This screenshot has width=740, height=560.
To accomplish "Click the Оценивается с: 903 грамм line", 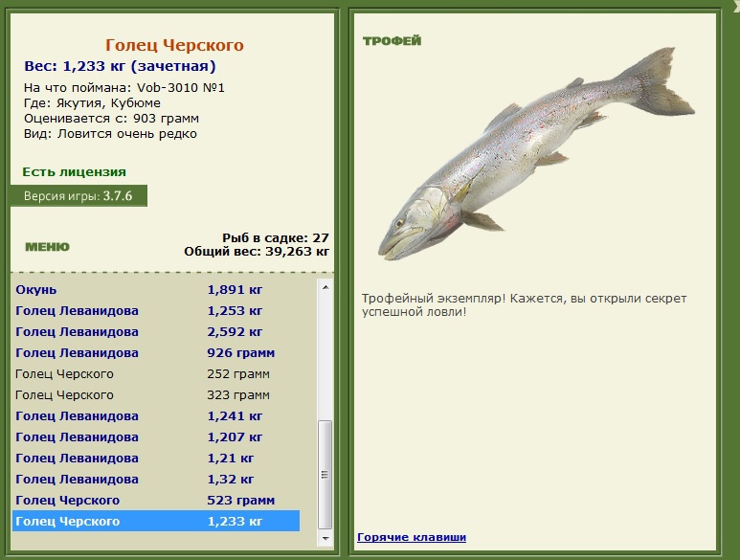I will tap(111, 119).
